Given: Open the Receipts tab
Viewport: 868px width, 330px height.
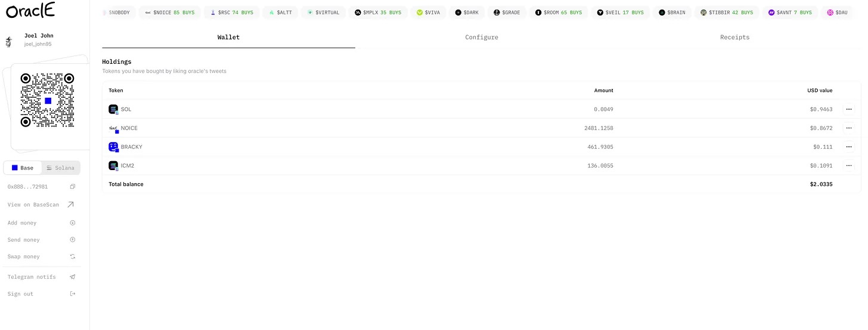Looking at the screenshot, I should 734,37.
